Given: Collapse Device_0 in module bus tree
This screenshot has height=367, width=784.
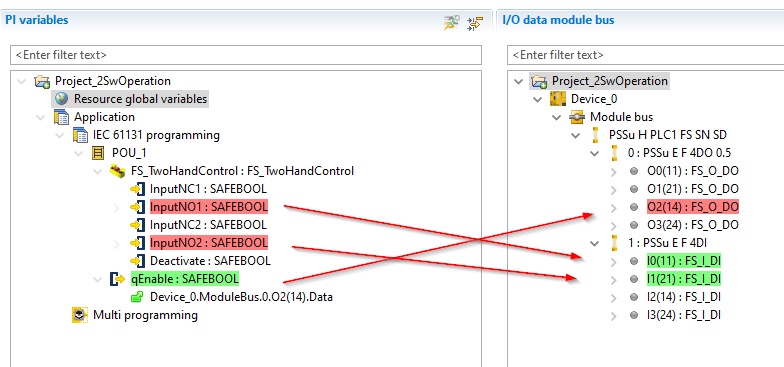Looking at the screenshot, I should pyautogui.click(x=538, y=100).
